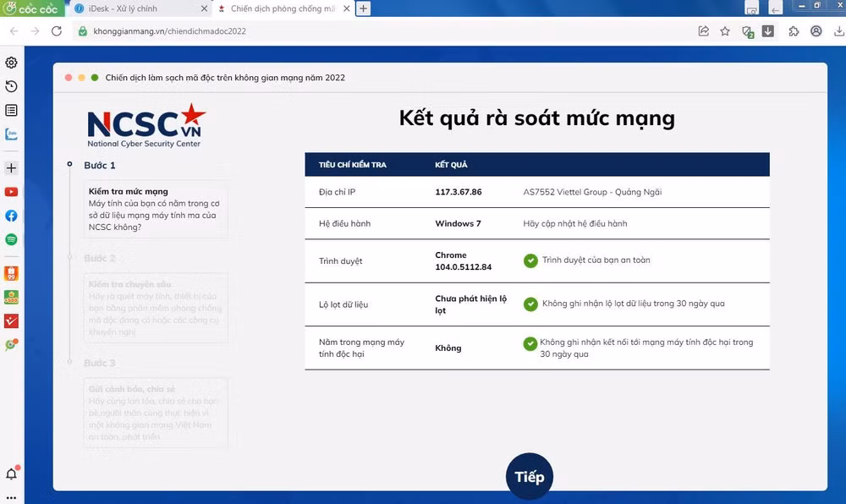Select Bước 2 step heading
The height and width of the screenshot is (504, 846).
coord(100,258)
